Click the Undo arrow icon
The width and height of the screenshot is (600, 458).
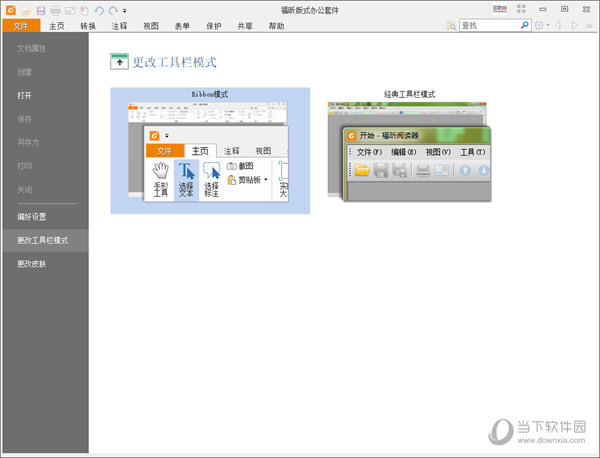point(99,11)
